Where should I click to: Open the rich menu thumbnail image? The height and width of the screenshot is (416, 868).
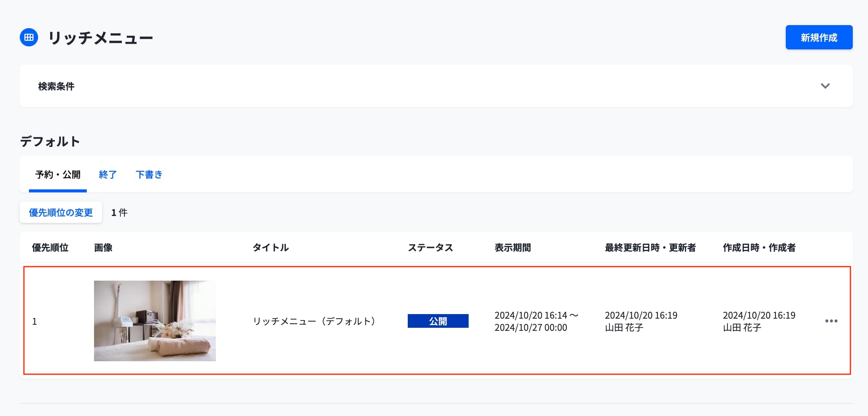(x=155, y=321)
